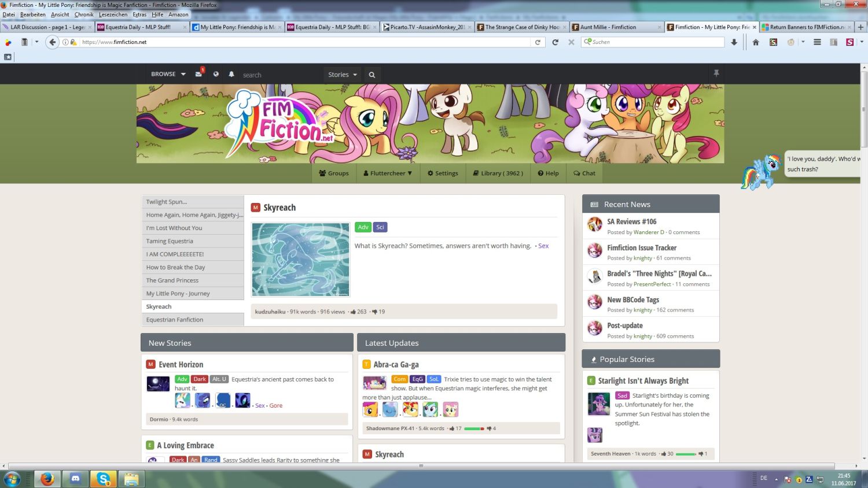Image resolution: width=868 pixels, height=488 pixels.
Task: Open site notifications via the bell icon
Action: pos(231,74)
